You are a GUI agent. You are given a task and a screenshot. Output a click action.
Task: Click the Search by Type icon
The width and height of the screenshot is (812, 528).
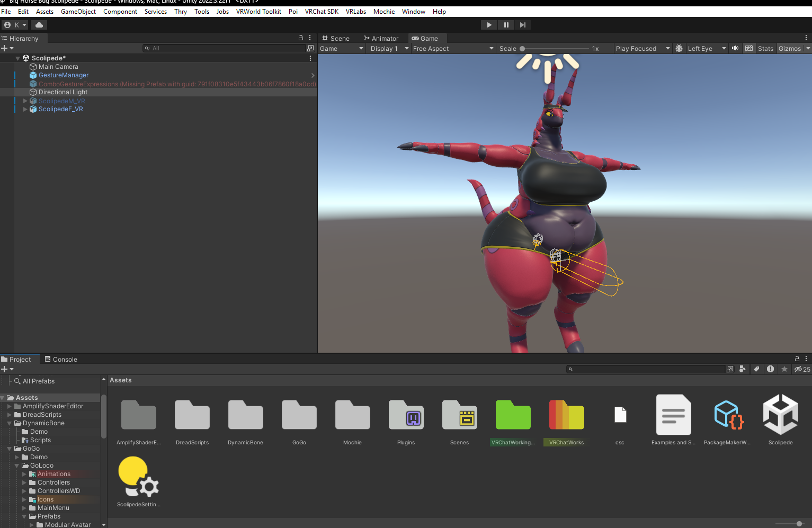tap(743, 369)
